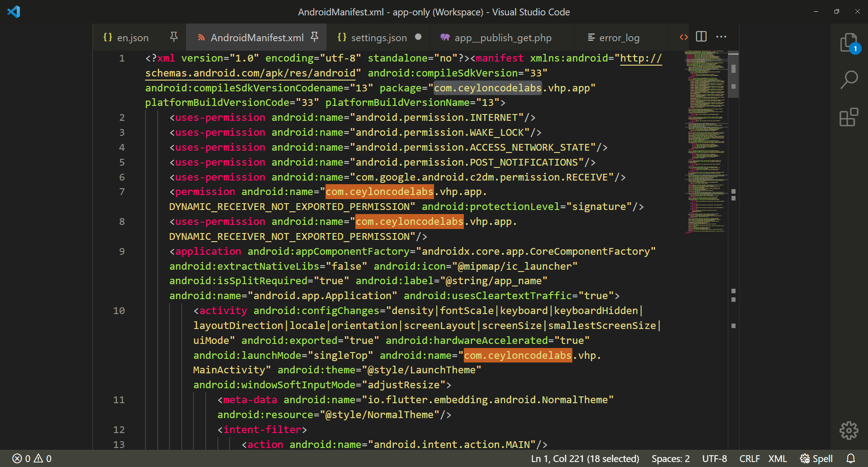Change indentation via Spaces: 2
Screen dimensions: 868x467
click(670, 459)
